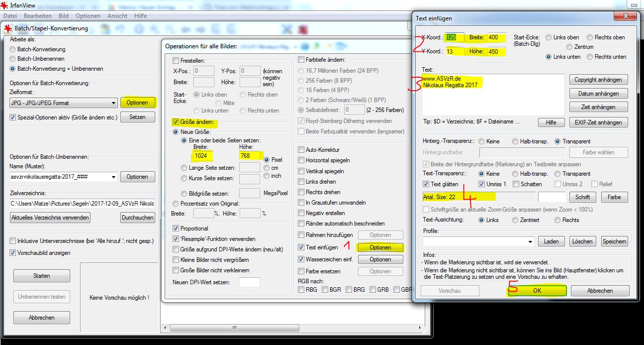
Task: Click EXIF-Zeit anhängen button
Action: coord(599,122)
